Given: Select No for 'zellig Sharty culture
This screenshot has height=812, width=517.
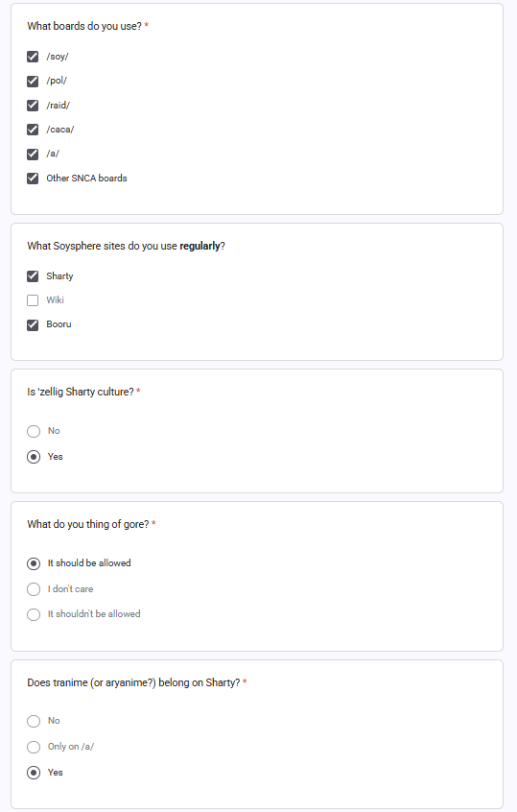Looking at the screenshot, I should click(34, 431).
